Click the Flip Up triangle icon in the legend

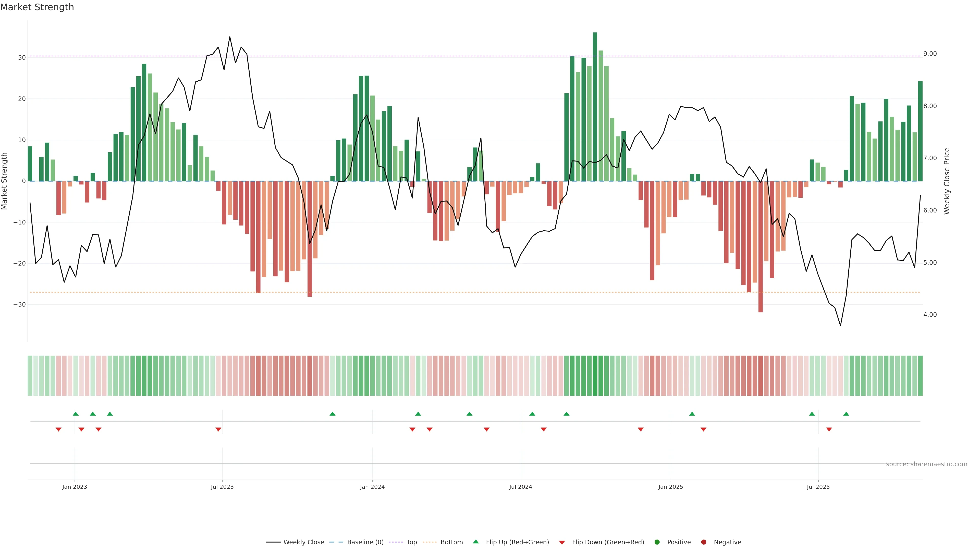point(475,542)
